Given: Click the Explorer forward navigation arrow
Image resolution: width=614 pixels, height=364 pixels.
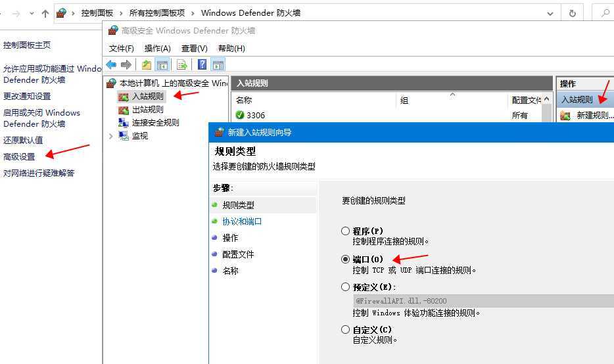Looking at the screenshot, I should pyautogui.click(x=16, y=14).
